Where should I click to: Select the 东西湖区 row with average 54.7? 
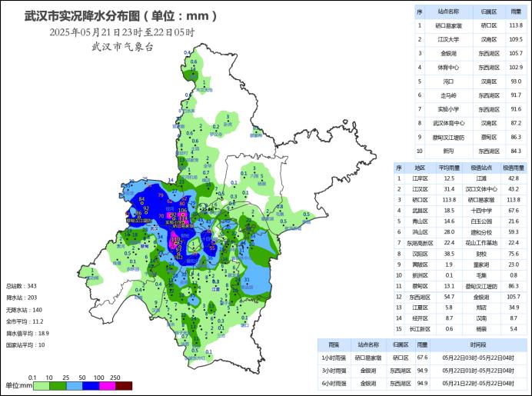coord(460,296)
